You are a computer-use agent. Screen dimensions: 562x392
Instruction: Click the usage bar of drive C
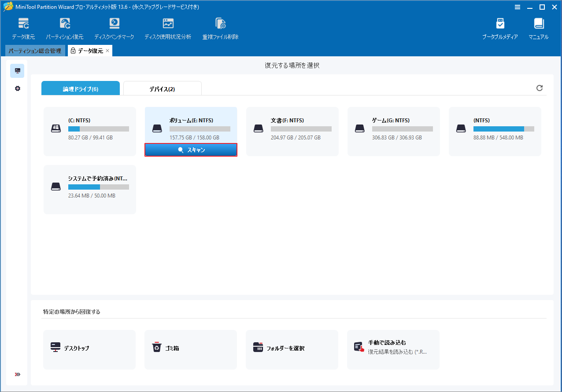(98, 128)
